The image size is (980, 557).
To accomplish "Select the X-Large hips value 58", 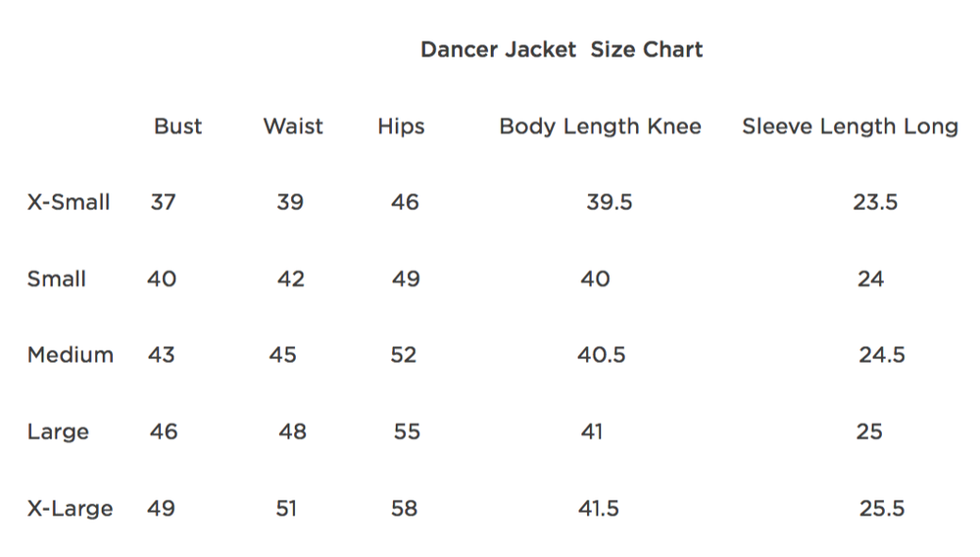I will pyautogui.click(x=404, y=509).
